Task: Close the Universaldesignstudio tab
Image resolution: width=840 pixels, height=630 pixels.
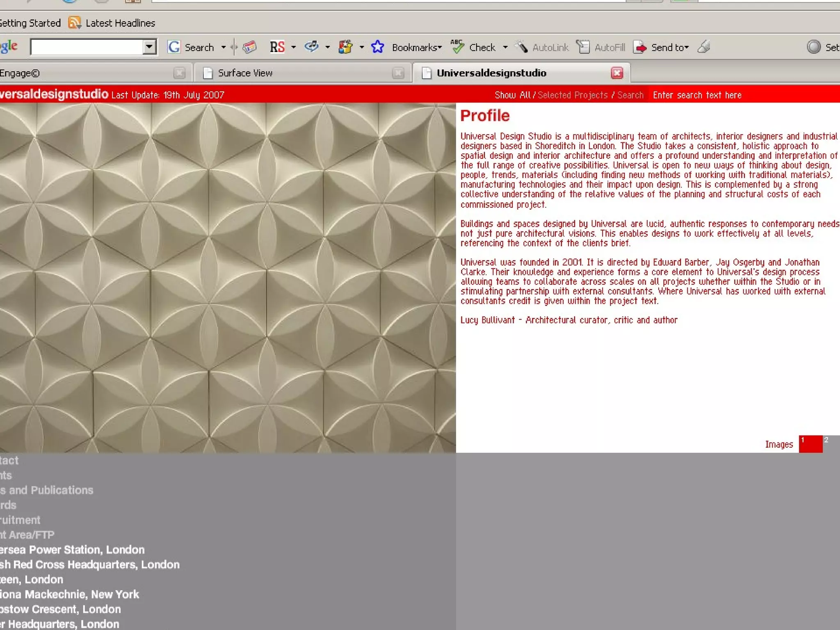Action: tap(617, 73)
